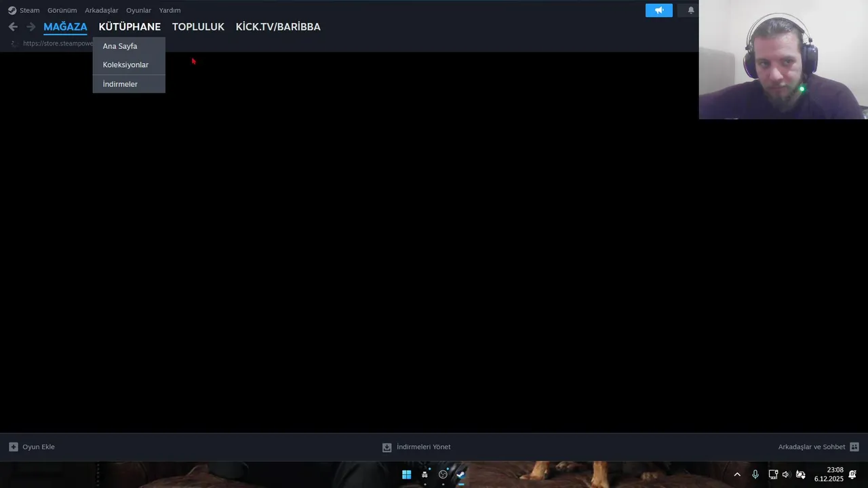Switch to the MAĞAZA tab

(x=65, y=26)
